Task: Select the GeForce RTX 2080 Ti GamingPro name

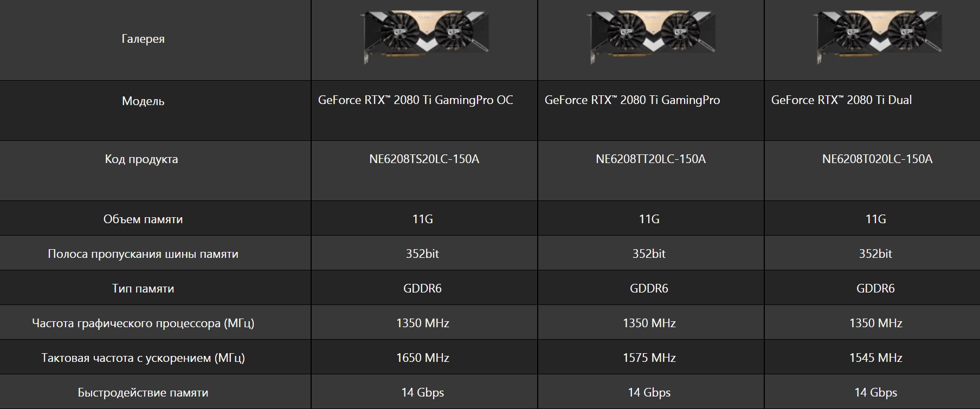Action: click(x=632, y=100)
